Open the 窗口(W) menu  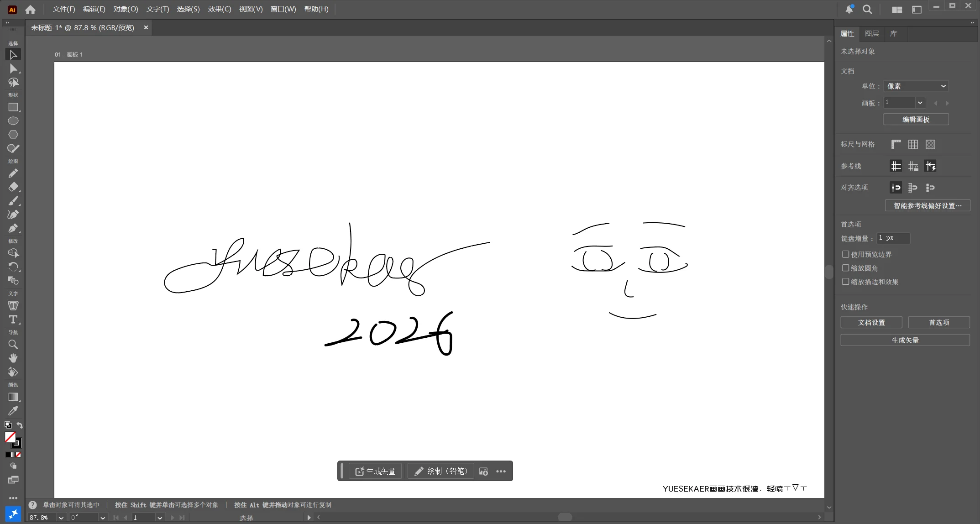click(x=283, y=9)
